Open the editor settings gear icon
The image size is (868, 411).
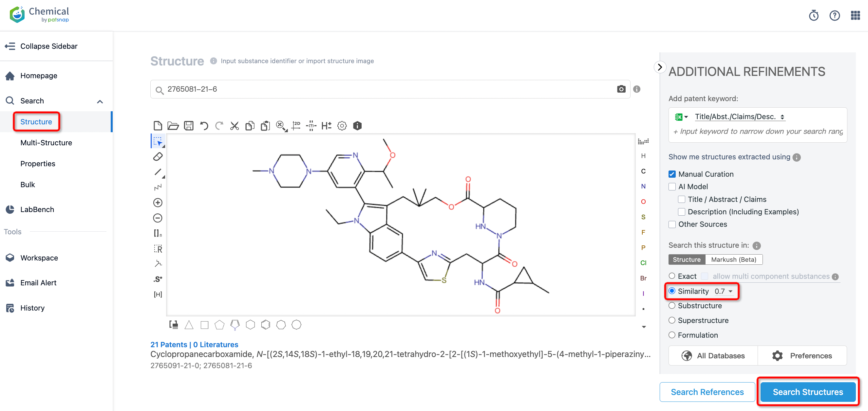tap(342, 126)
